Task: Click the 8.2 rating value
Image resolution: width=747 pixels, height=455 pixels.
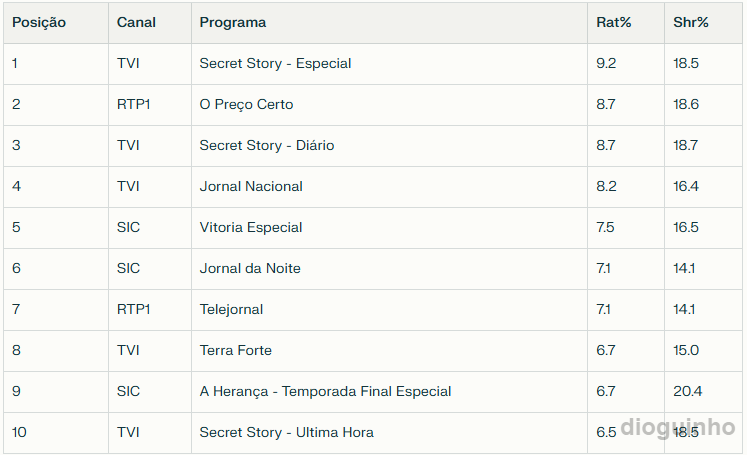Action: 606,186
